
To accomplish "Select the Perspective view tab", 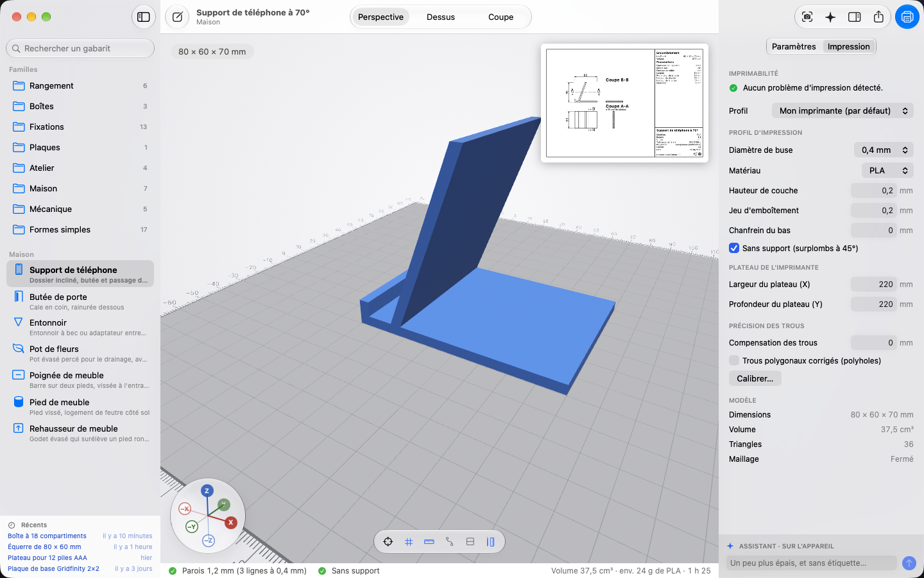I will coord(381,17).
